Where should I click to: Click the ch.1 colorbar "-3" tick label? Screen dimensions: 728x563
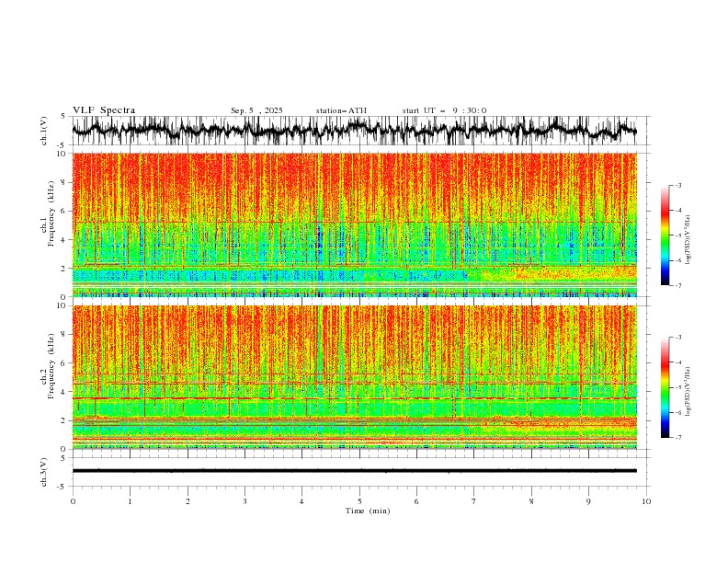(x=678, y=185)
